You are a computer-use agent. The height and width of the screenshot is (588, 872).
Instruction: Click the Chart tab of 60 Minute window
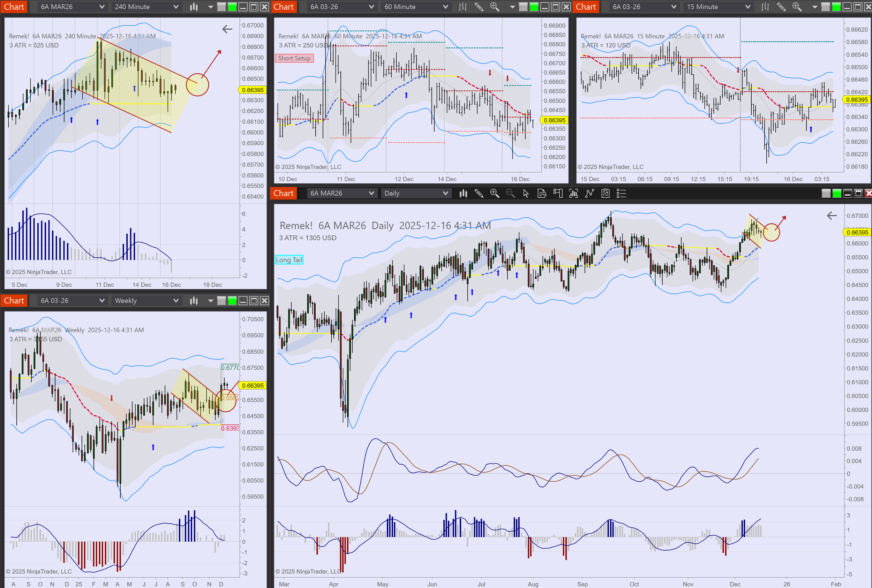pos(284,7)
